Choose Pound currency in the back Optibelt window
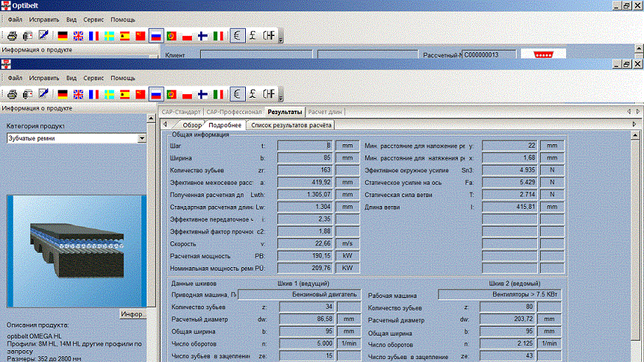The image size is (644, 362). coord(253,36)
